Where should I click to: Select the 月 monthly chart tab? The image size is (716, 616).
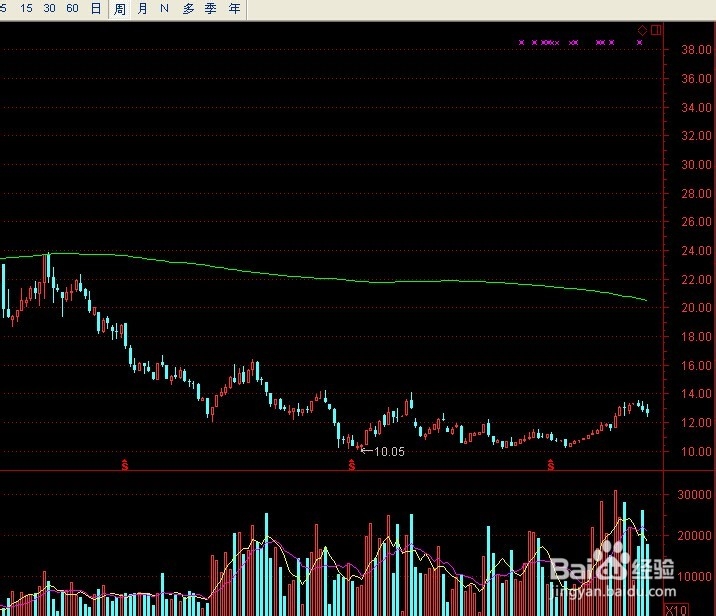[142, 8]
